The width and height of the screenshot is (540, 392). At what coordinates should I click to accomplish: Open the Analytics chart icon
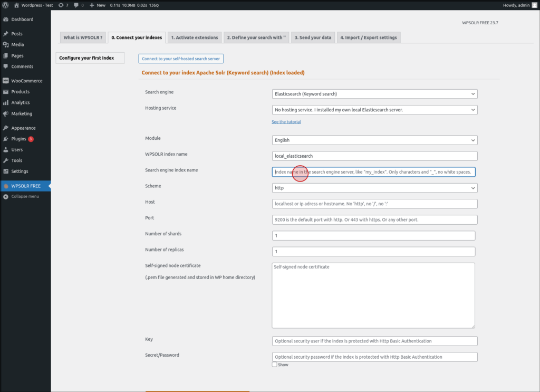tap(5, 102)
